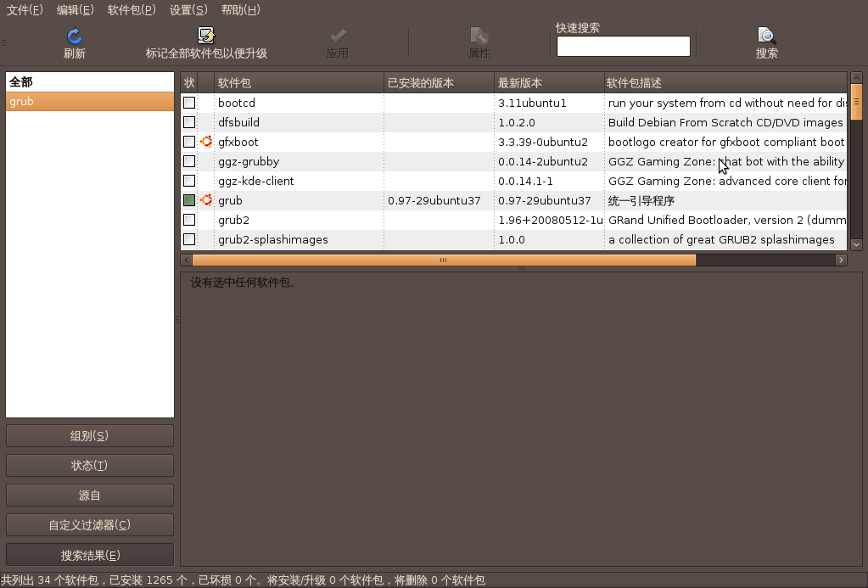This screenshot has width=868, height=588.
Task: Sort by the 软件包 column header
Action: click(299, 83)
